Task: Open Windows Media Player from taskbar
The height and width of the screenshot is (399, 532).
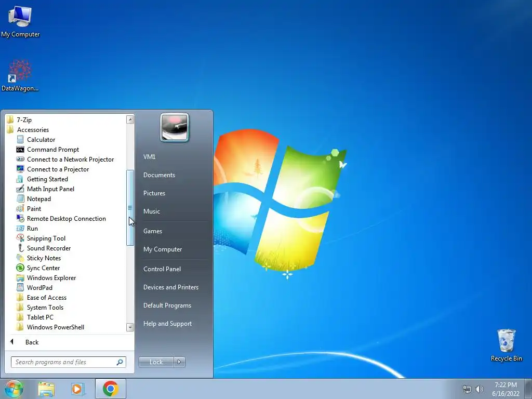Action: 77,389
